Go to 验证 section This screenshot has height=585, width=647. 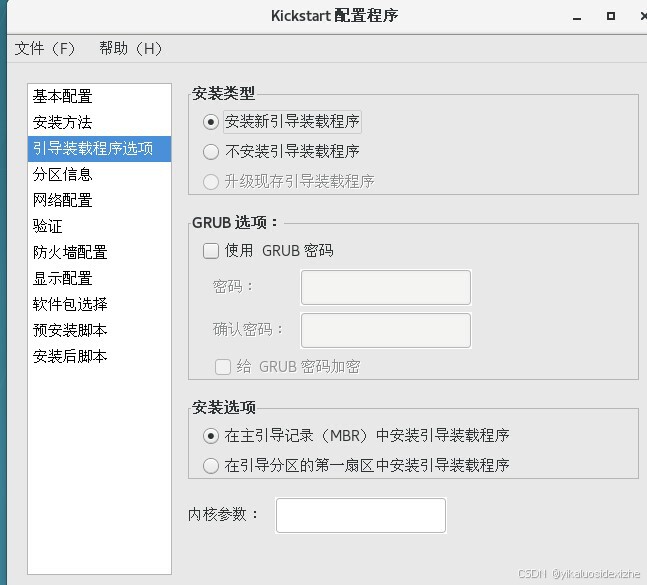coord(99,226)
